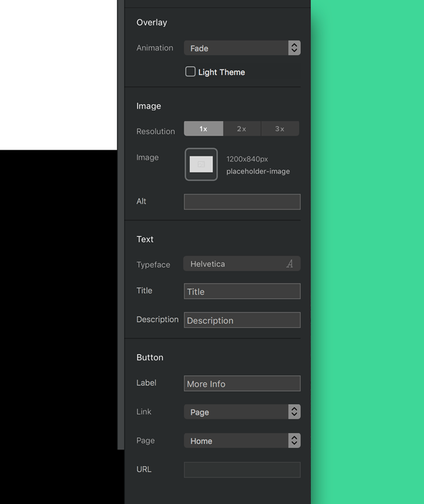Click the placeholder-image filename label
The width and height of the screenshot is (424, 504).
pyautogui.click(x=258, y=171)
